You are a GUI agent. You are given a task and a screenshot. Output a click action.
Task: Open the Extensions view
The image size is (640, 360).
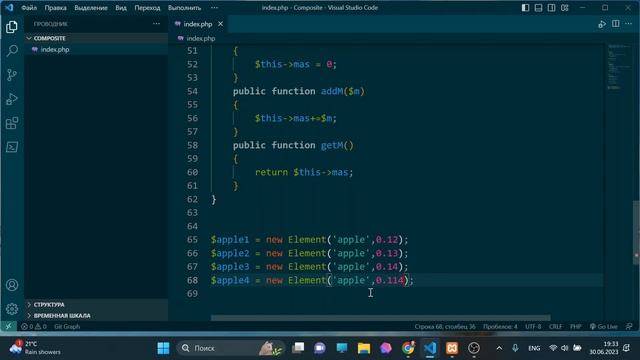point(12,123)
